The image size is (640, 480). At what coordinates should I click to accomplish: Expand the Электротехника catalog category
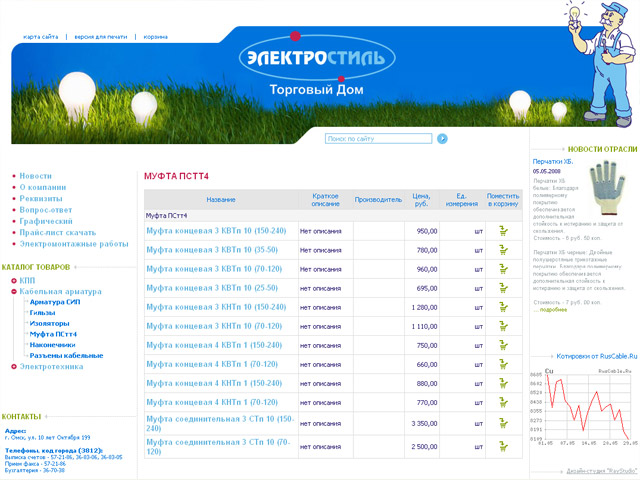[12, 367]
